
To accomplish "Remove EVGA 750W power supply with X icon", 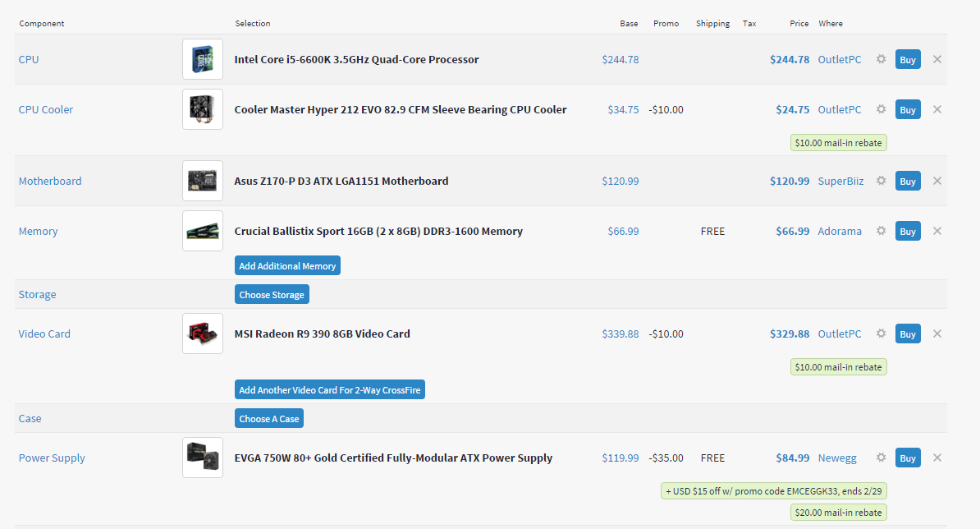I will [936, 457].
